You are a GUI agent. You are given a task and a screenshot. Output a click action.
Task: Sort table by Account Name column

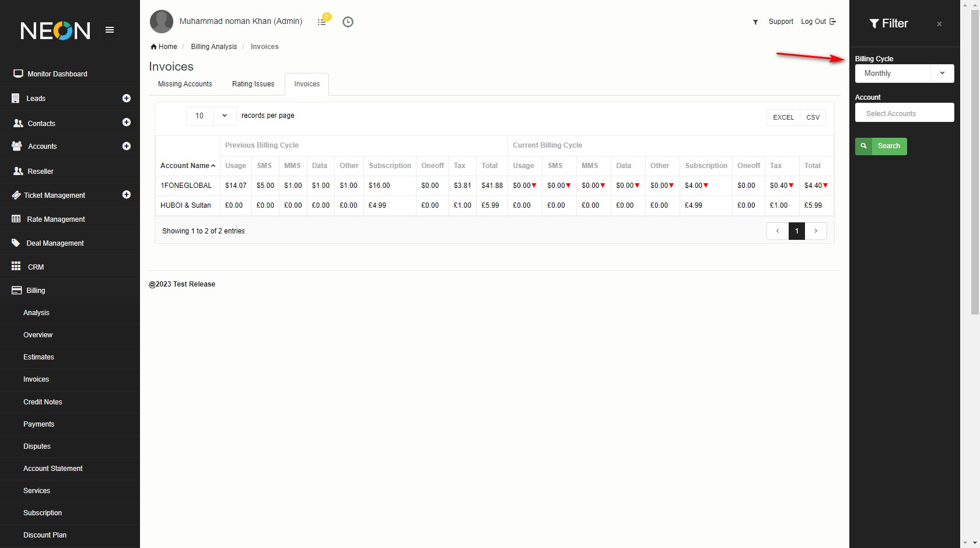pyautogui.click(x=187, y=166)
